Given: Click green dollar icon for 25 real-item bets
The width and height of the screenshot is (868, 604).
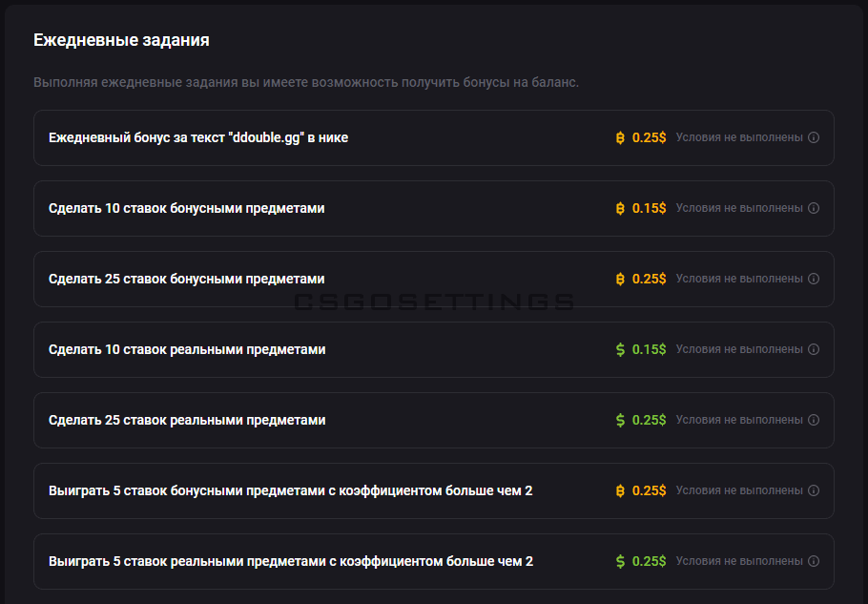Looking at the screenshot, I should pos(620,420).
